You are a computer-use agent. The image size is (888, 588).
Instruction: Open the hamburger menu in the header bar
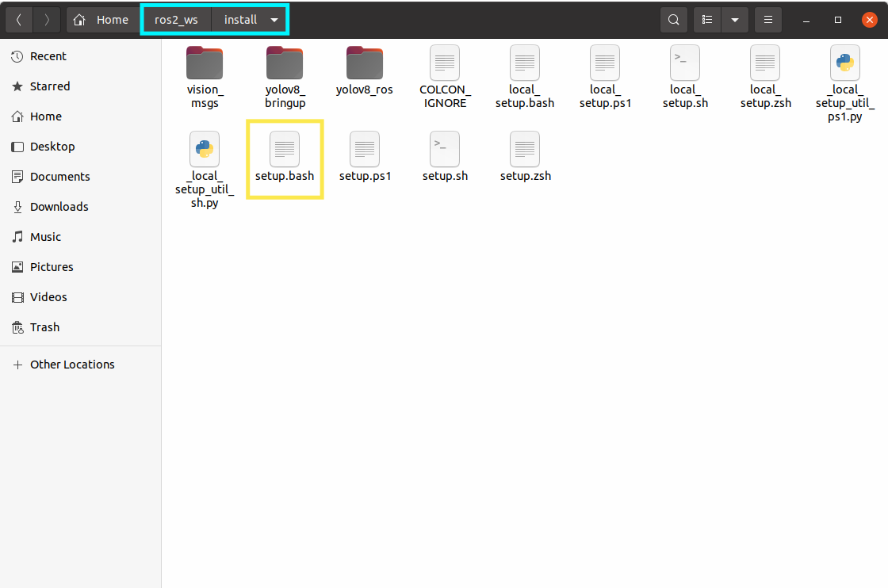point(767,19)
